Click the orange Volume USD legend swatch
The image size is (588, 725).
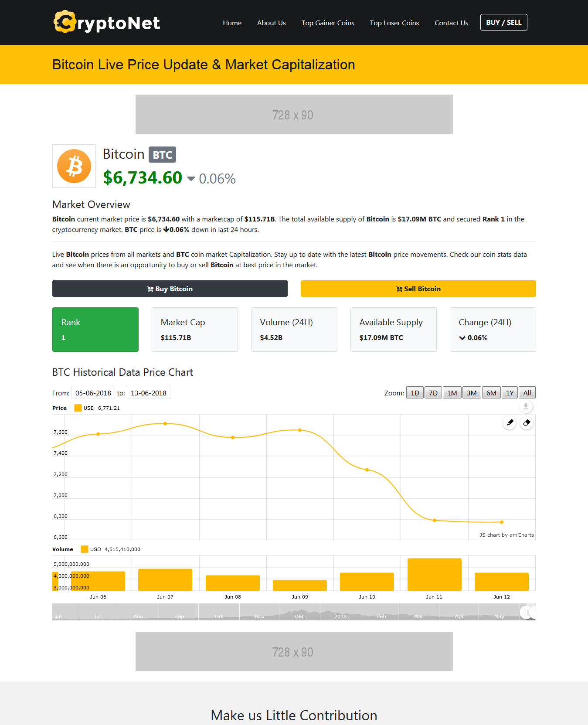coord(85,549)
